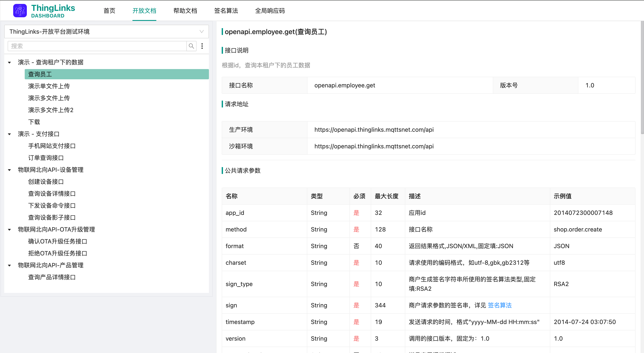Image resolution: width=644 pixels, height=353 pixels.
Task: Select the 开放文档 tab
Action: click(144, 11)
